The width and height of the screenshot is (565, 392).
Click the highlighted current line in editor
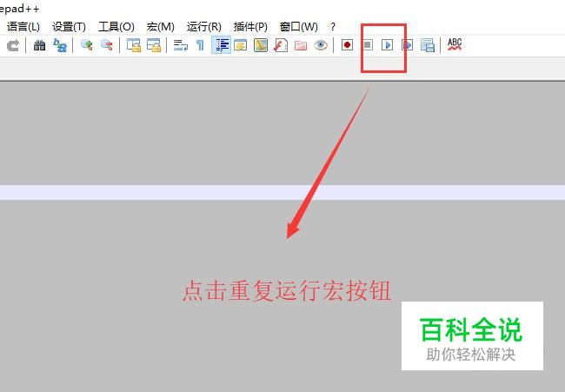click(282, 192)
